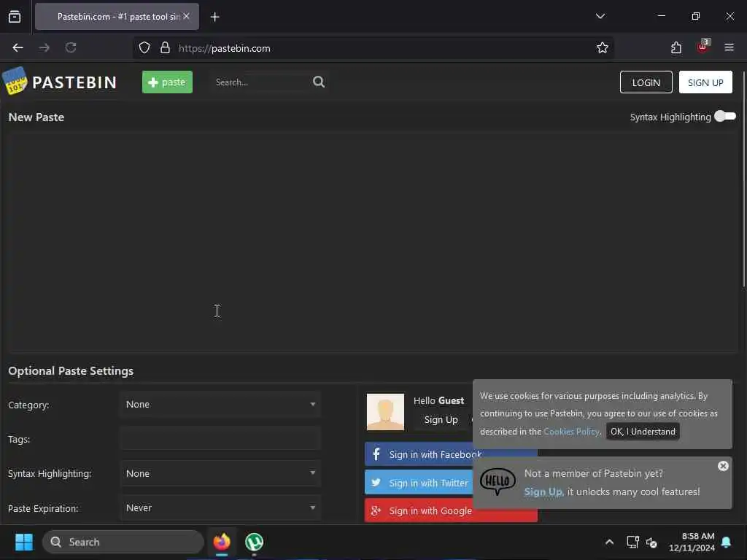This screenshot has height=560, width=747.
Task: Accept cookies with OK, I Understand
Action: click(643, 432)
